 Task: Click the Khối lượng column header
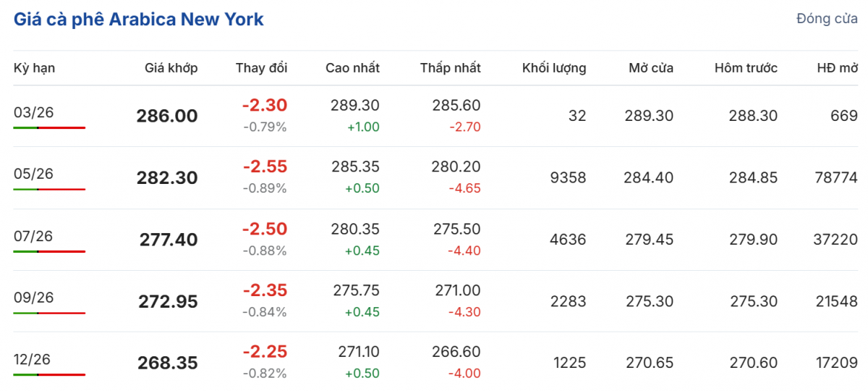tap(554, 68)
